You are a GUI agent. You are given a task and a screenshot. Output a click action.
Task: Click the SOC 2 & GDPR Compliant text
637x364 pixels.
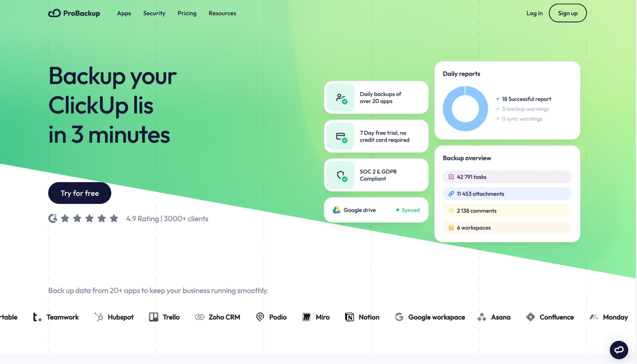378,175
